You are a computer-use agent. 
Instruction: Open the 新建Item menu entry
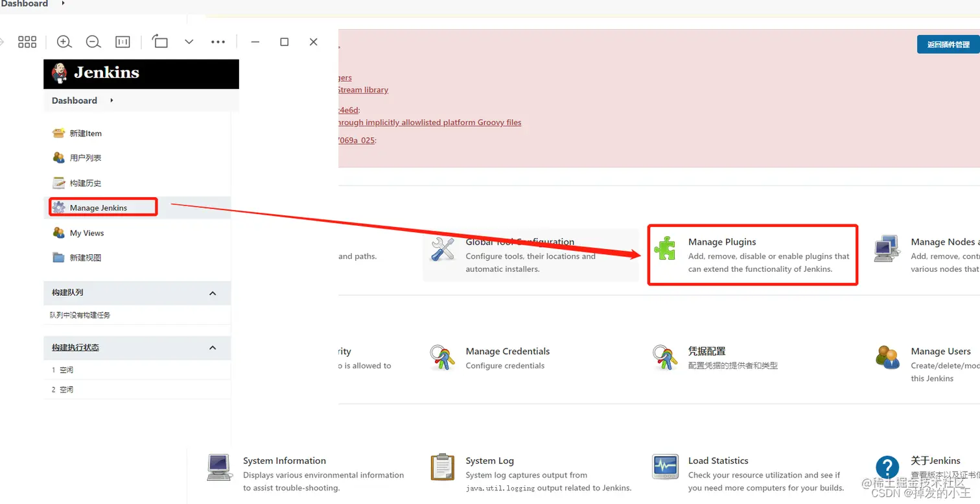point(86,133)
